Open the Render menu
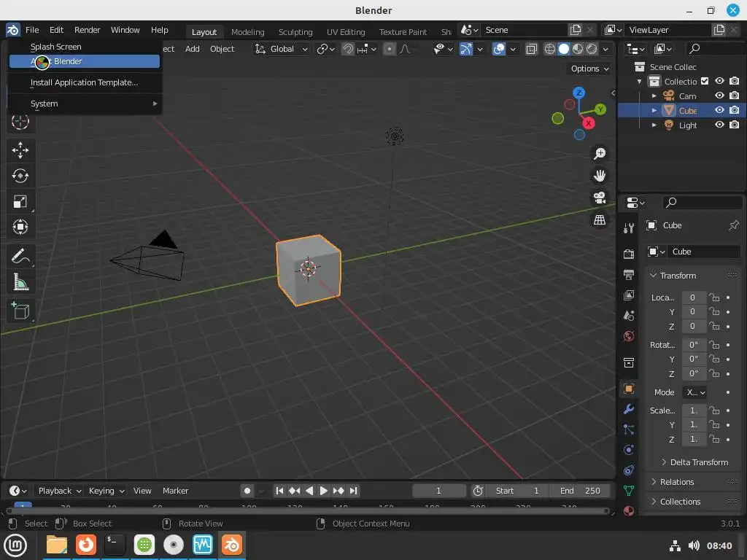 (x=88, y=30)
